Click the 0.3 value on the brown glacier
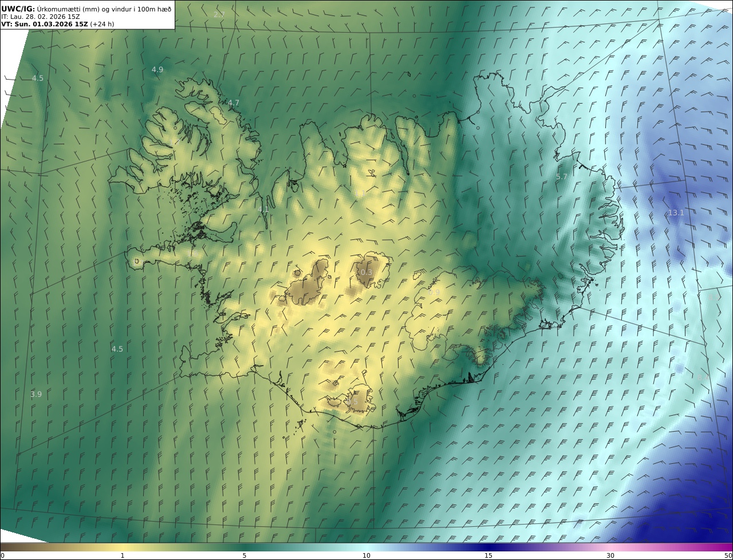This screenshot has height=560, width=733. coord(366,272)
